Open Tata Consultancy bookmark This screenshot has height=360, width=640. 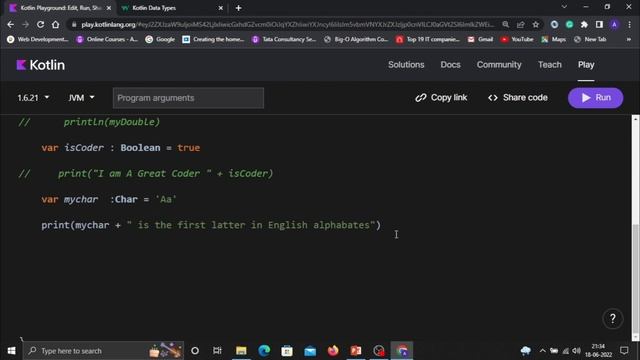click(284, 39)
